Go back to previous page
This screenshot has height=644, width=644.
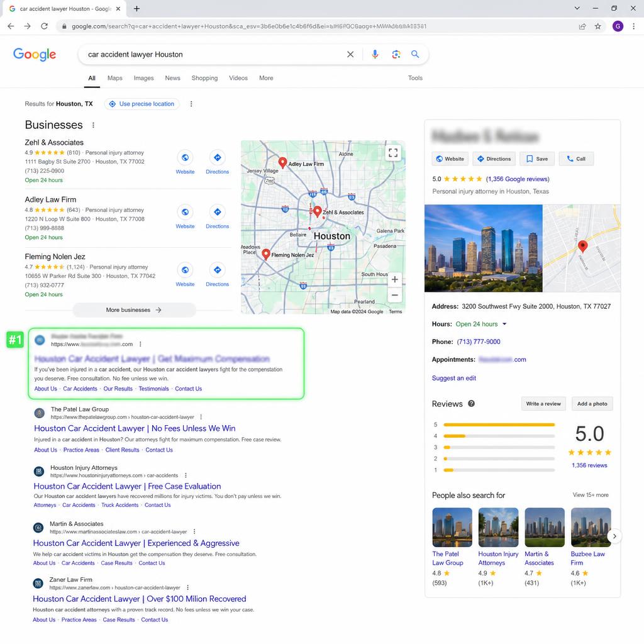(11, 26)
